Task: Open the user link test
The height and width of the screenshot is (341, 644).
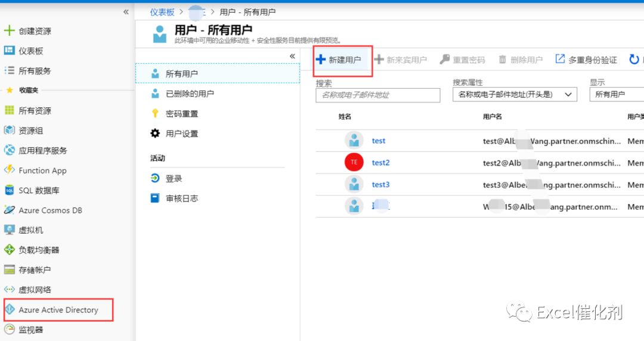Action: point(379,141)
